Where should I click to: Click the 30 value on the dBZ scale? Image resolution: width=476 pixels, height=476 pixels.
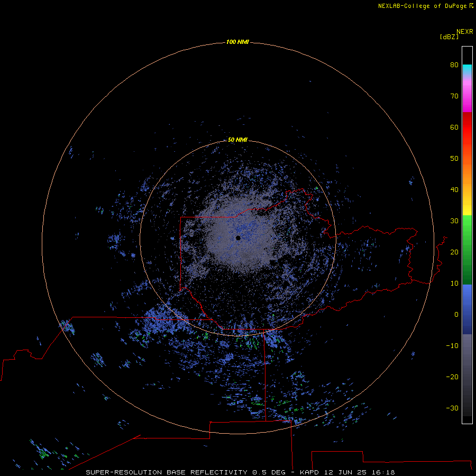(454, 221)
